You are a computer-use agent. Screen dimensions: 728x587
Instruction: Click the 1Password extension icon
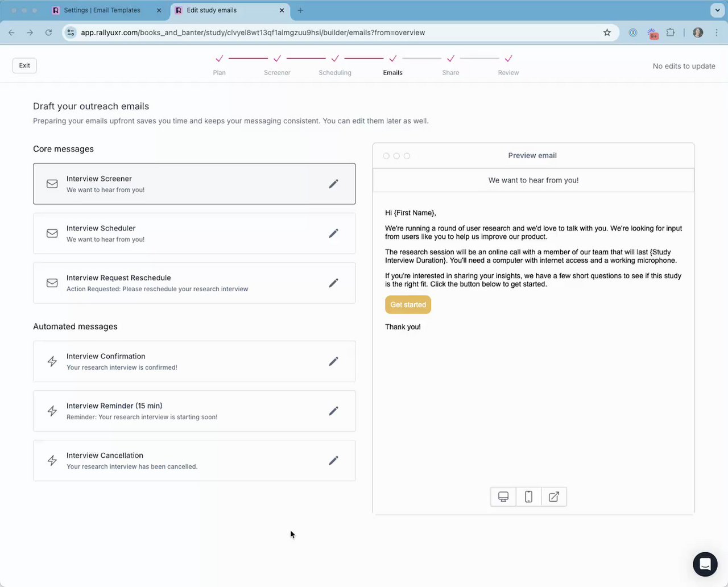633,32
